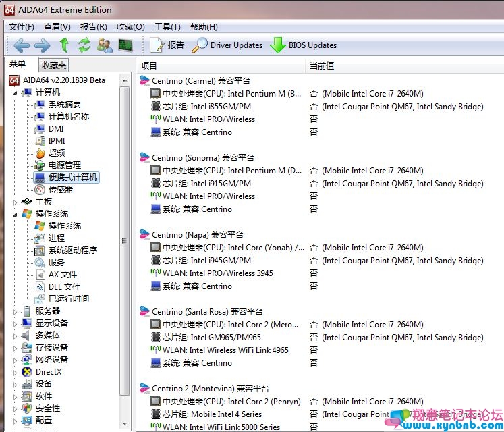Expand the 设备 tree node
Screen dimensions: 504x432
[x=15, y=385]
